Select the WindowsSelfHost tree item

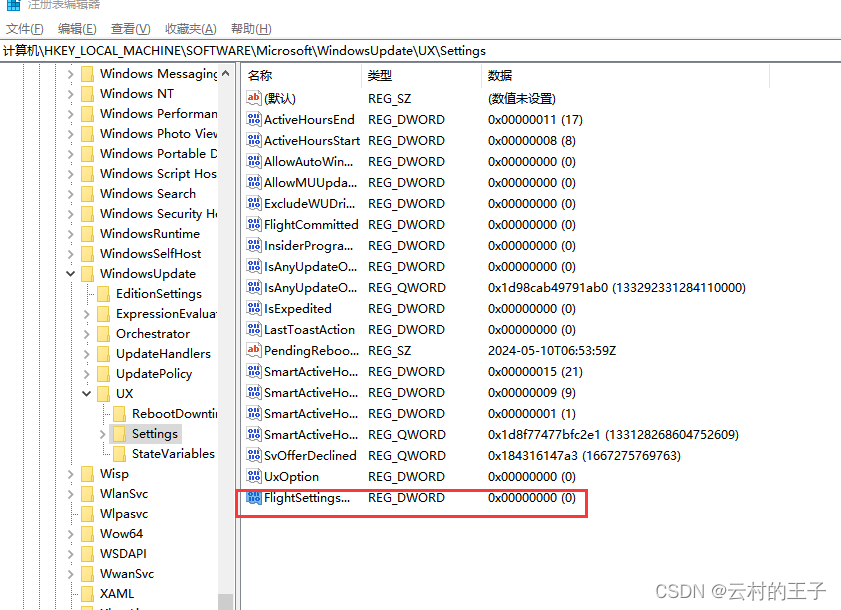pos(150,254)
